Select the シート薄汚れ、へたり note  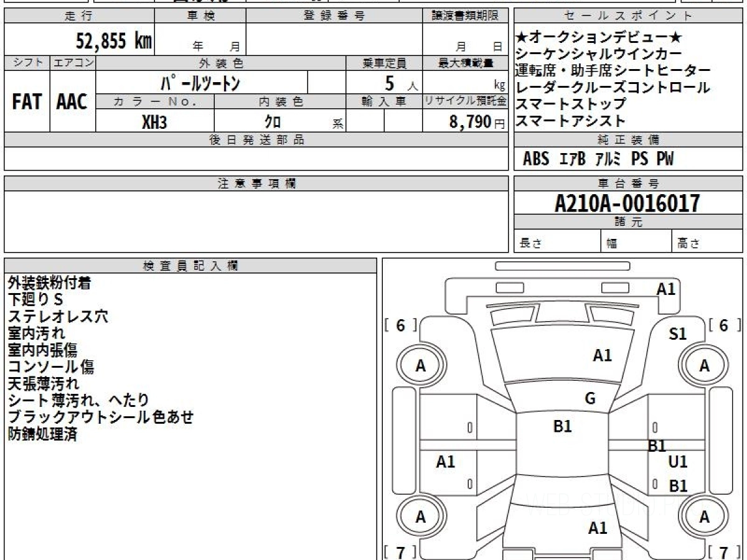[78, 401]
